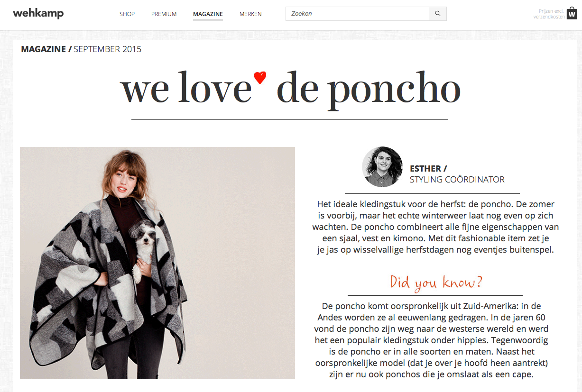The width and height of the screenshot is (582, 392).
Task: Click 'Prijzen excl. verzendkosten' text
Action: point(549,14)
